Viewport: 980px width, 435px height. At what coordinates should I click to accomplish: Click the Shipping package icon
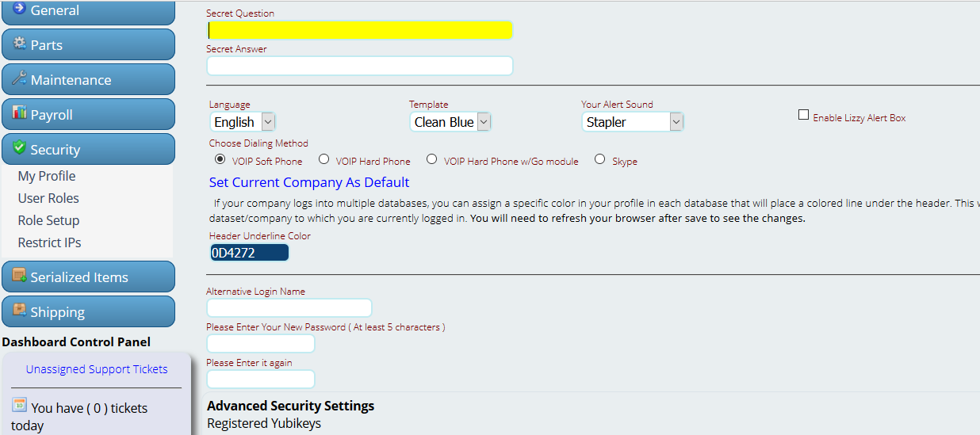[19, 311]
